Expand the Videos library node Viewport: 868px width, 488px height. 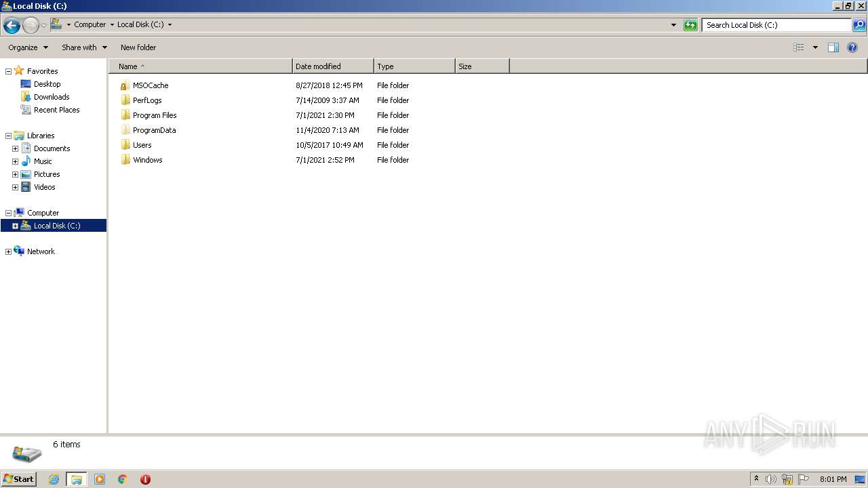(15, 187)
